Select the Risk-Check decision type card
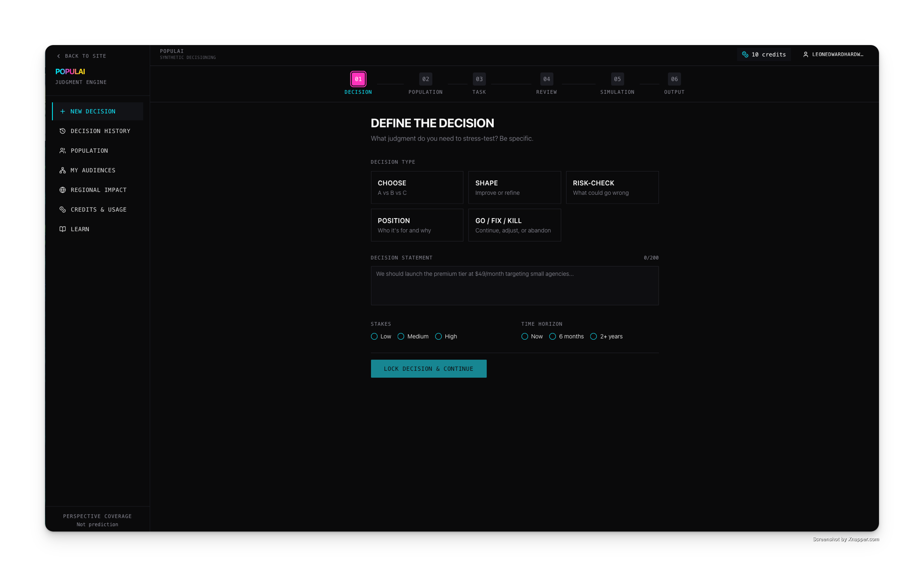The image size is (924, 587). point(612,187)
